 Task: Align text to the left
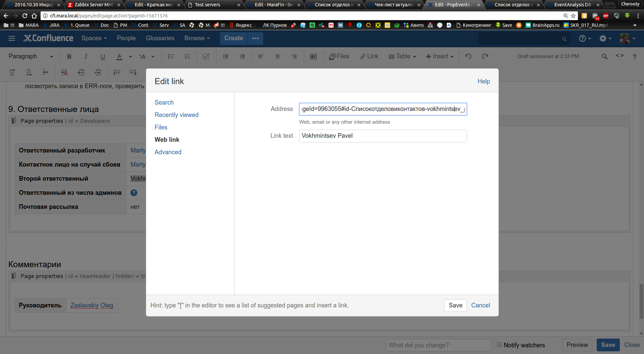pyautogui.click(x=261, y=56)
